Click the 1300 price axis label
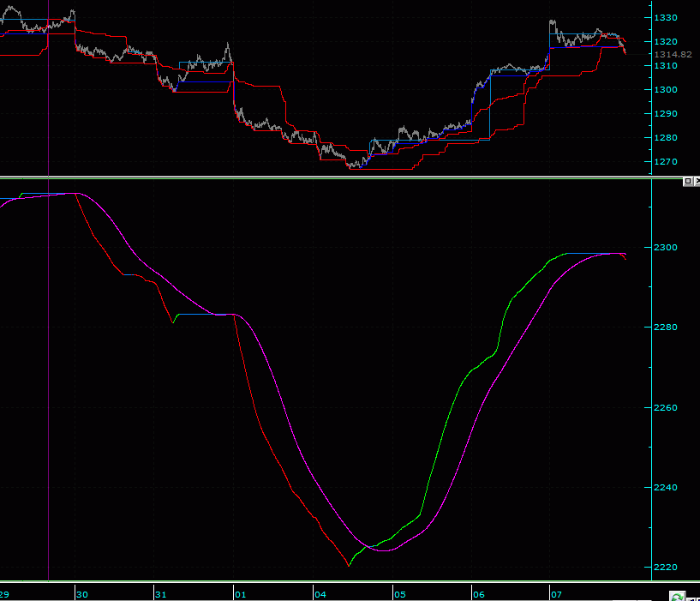700x601 pixels. 666,90
